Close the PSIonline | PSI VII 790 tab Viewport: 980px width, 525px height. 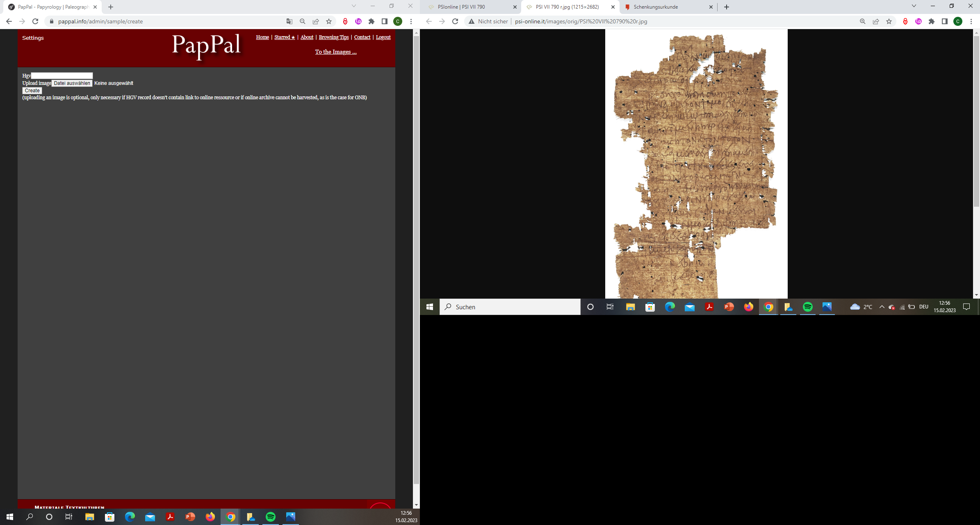point(515,7)
